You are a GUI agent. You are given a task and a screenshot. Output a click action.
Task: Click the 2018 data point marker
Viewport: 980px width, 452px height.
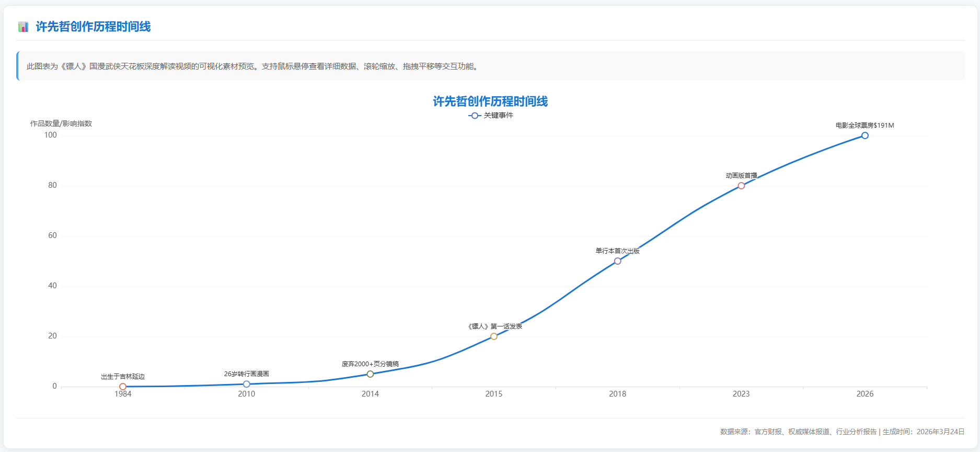617,261
